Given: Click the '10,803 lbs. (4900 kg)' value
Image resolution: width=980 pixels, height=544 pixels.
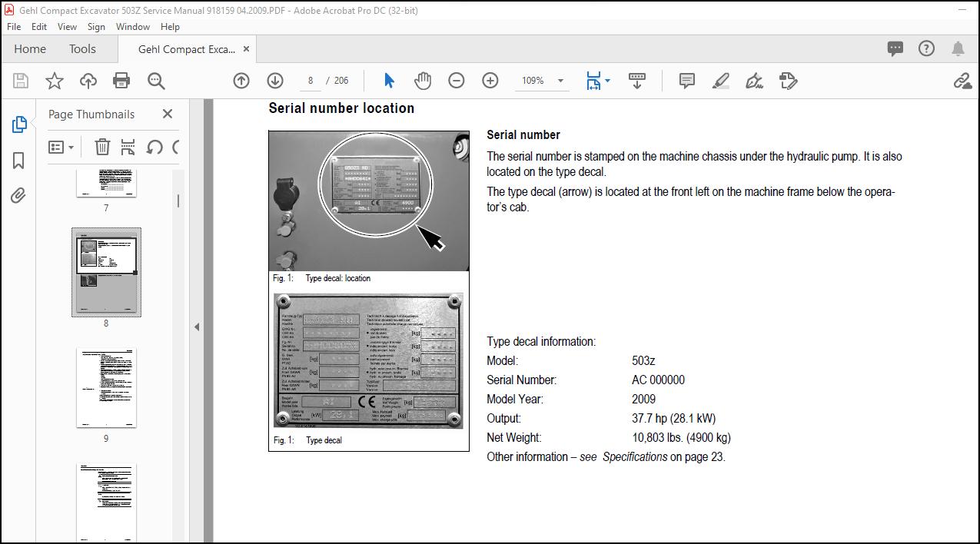Looking at the screenshot, I should point(681,438).
